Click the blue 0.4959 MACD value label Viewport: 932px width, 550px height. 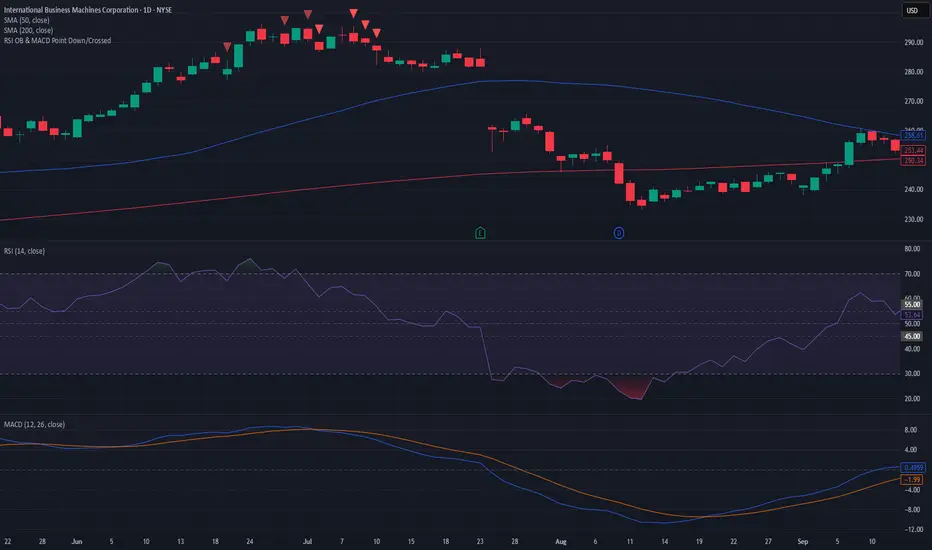pyautogui.click(x=913, y=468)
